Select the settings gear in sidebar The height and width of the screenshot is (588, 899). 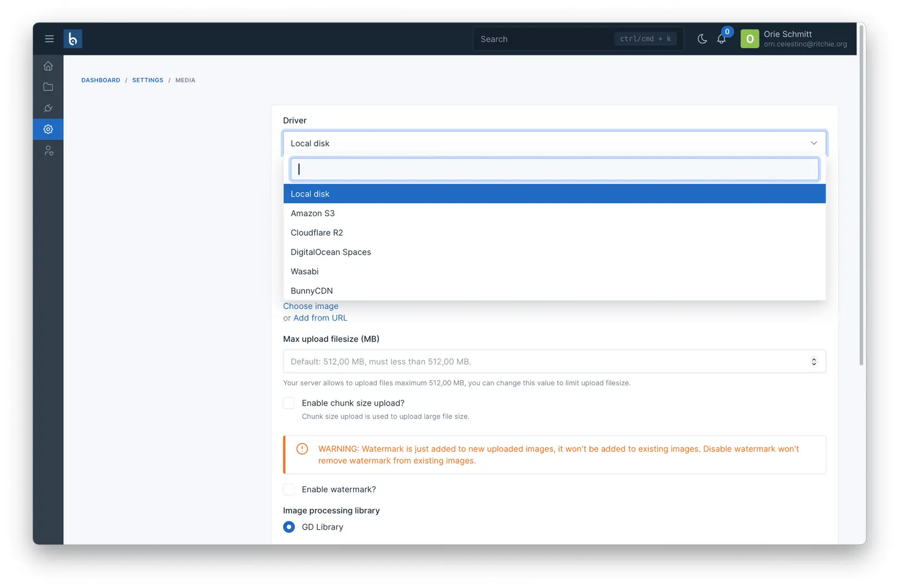tap(48, 129)
